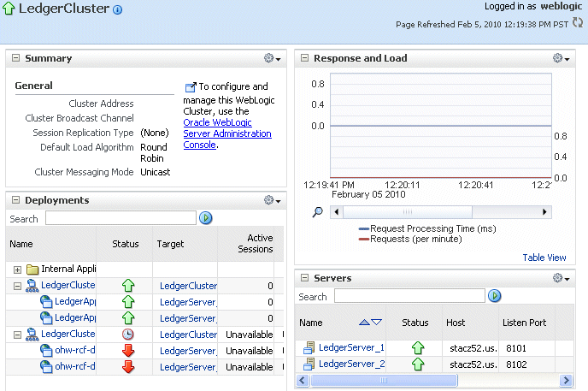Open the Table View link under chart
This screenshot has height=391, width=588.
pyautogui.click(x=544, y=258)
